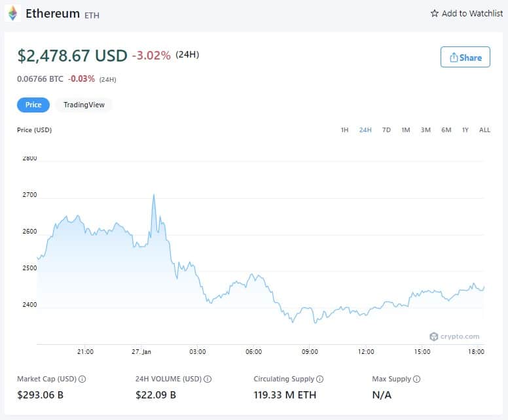Screen dimensions: 508x420
Task: Click the Ethereum logo icon
Action: click(x=12, y=14)
